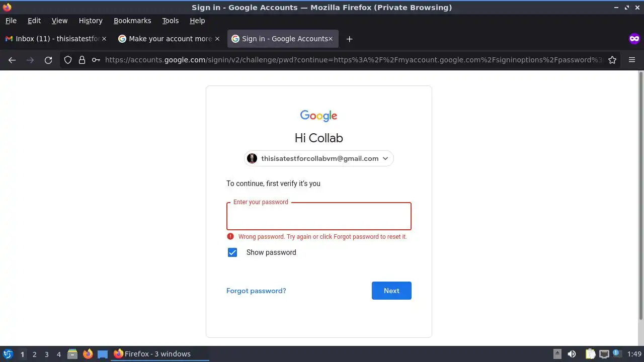Click the Google logo

point(318,116)
